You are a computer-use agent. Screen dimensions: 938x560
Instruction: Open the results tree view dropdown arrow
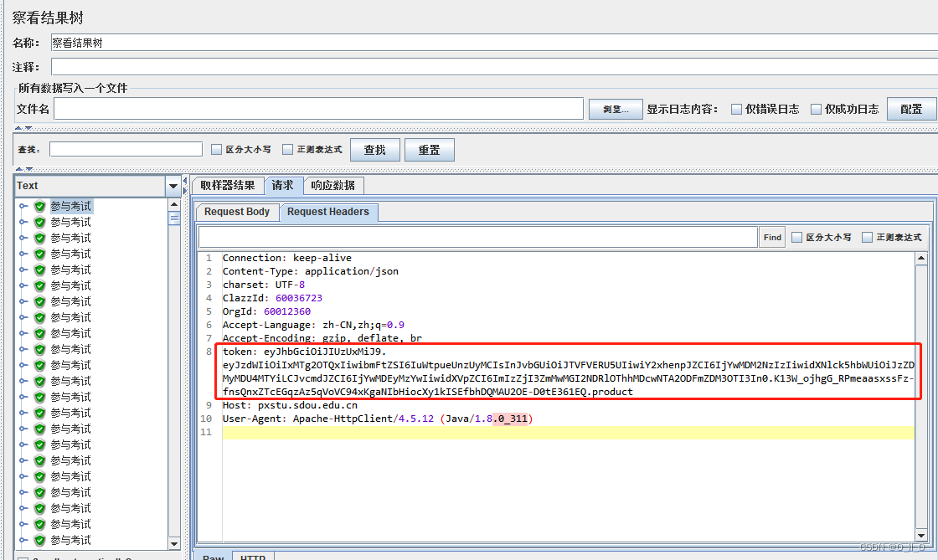[x=173, y=185]
